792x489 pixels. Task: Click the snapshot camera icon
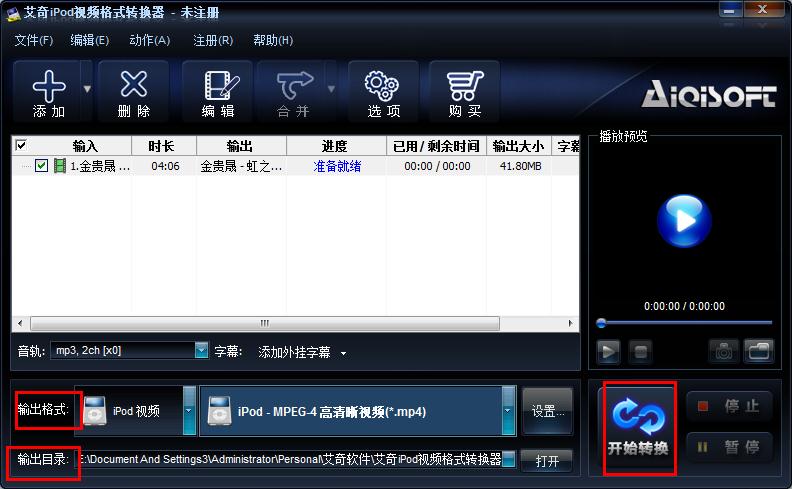724,351
